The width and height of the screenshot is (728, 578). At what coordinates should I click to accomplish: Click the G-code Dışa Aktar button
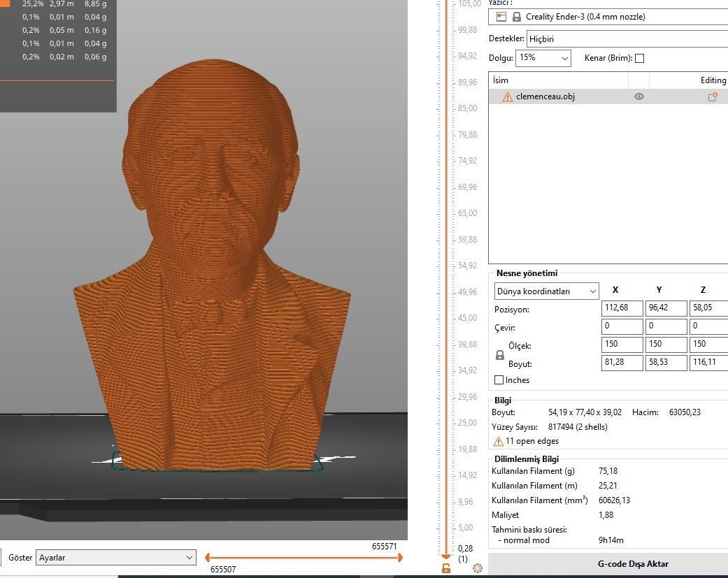click(x=608, y=564)
